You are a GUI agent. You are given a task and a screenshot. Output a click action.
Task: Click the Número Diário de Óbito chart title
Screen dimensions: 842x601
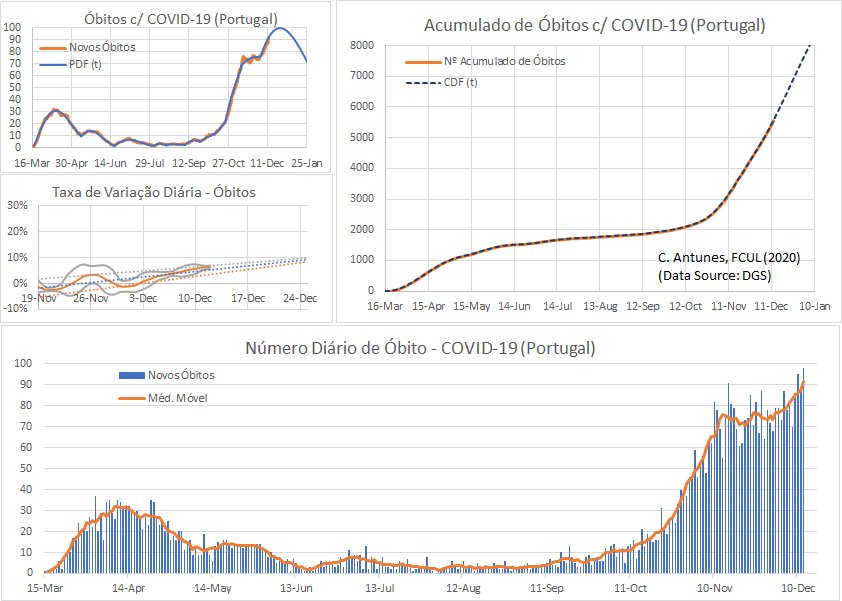(x=420, y=349)
